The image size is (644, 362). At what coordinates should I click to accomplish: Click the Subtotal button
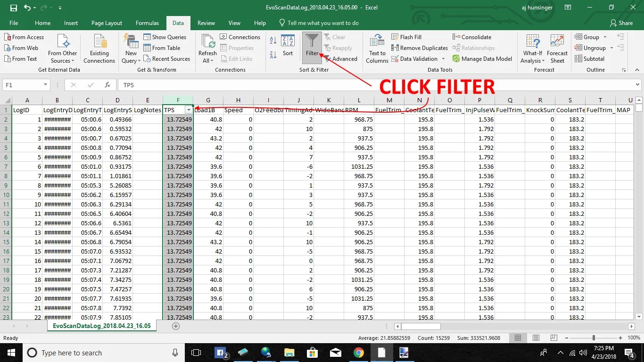point(589,59)
